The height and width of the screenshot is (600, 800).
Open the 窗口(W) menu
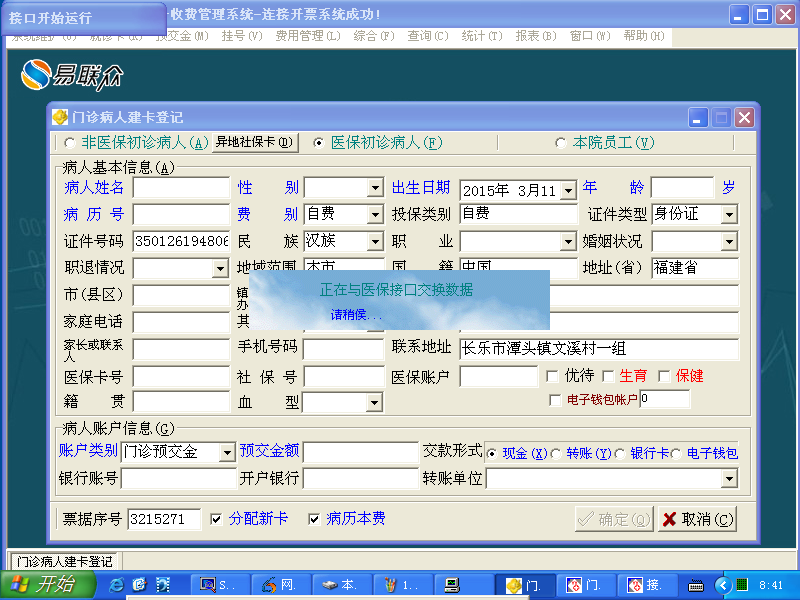590,36
